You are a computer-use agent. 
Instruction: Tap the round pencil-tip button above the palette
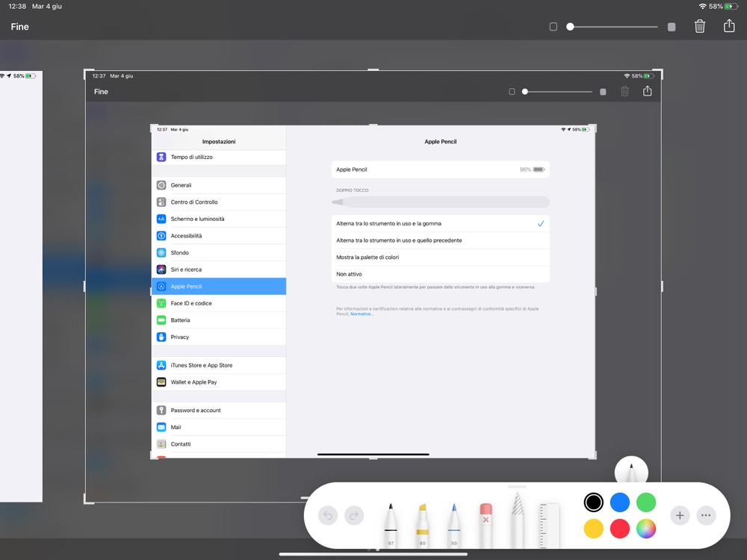[631, 470]
